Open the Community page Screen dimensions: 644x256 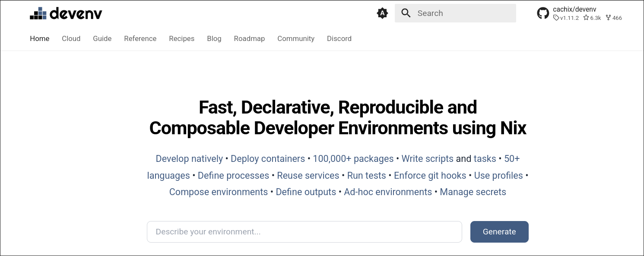(295, 38)
